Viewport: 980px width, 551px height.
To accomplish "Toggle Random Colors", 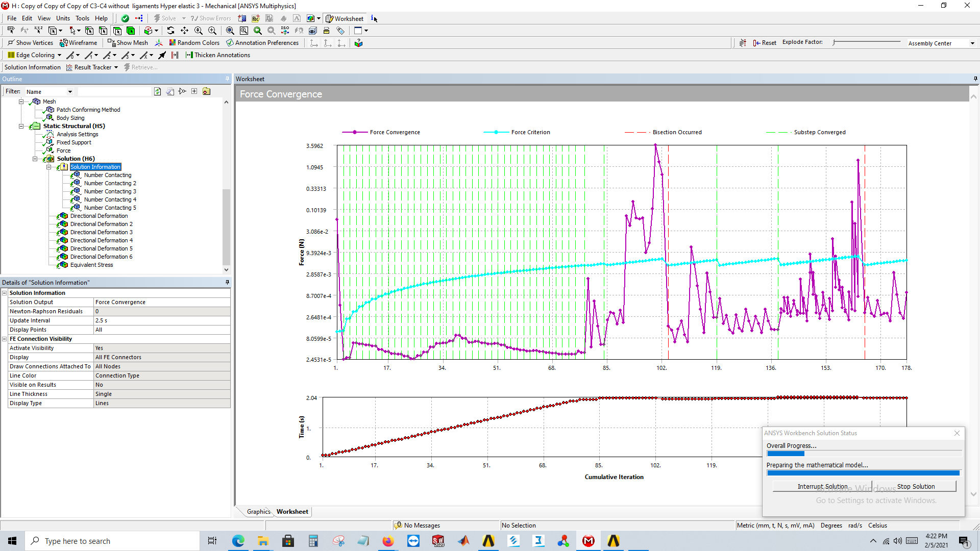I will pyautogui.click(x=194, y=43).
